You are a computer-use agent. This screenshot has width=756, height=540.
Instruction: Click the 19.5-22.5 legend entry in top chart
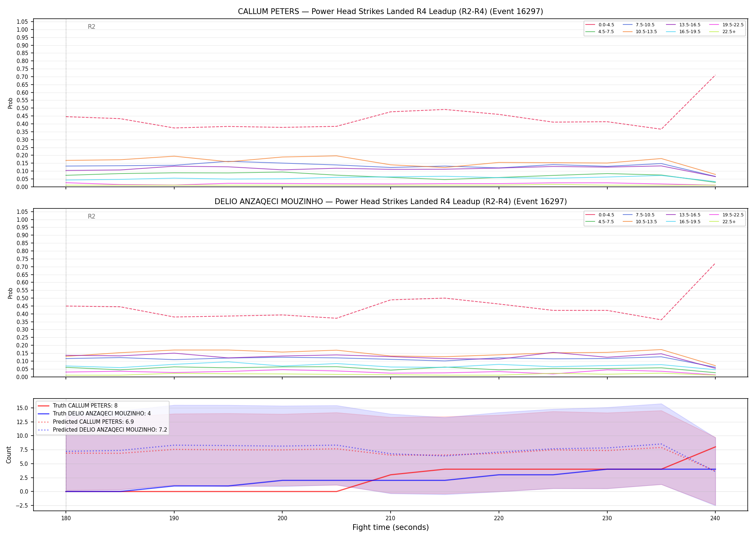[726, 25]
